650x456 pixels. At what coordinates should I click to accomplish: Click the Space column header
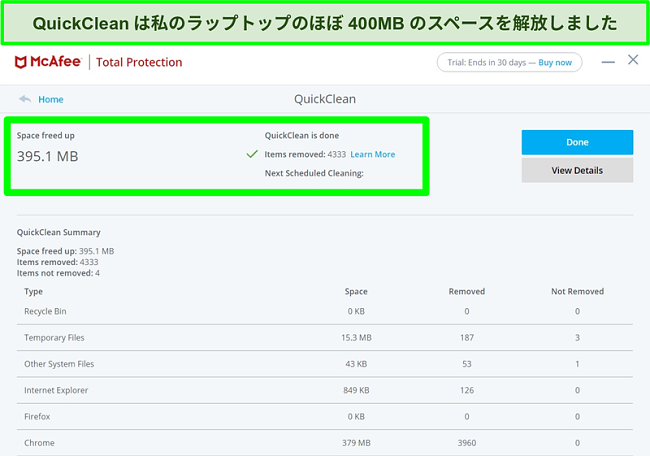click(356, 291)
